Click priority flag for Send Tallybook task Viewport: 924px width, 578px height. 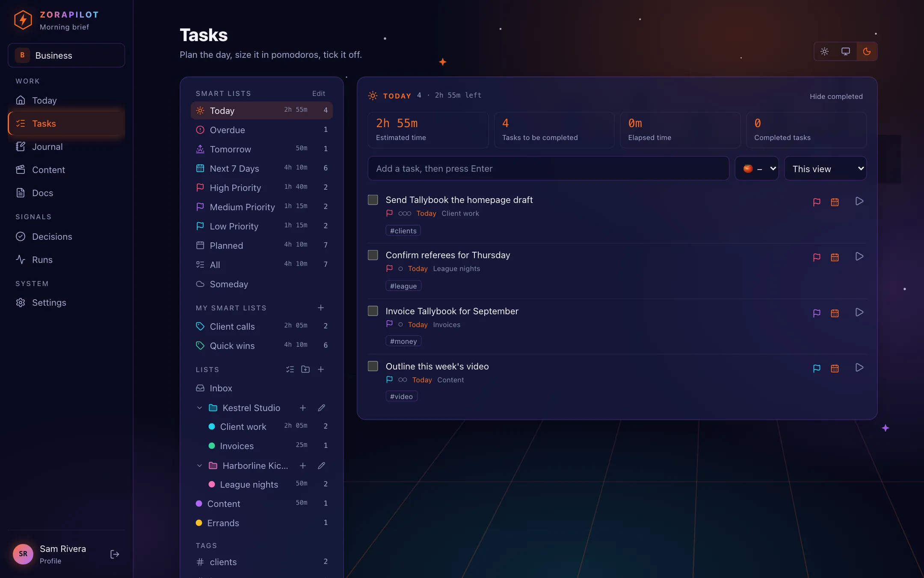(817, 202)
